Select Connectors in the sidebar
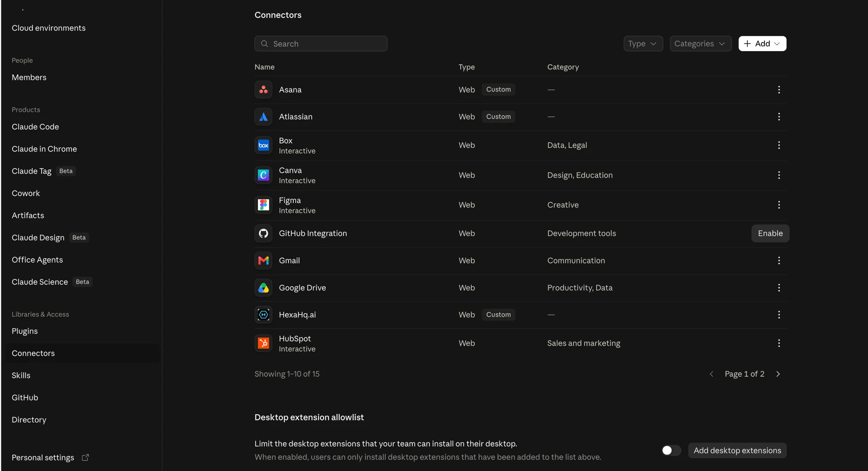This screenshot has height=471, width=868. (83, 353)
